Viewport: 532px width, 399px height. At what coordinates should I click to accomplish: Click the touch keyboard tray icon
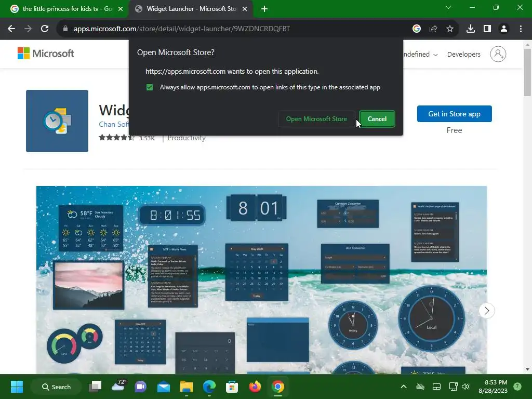coord(436,387)
